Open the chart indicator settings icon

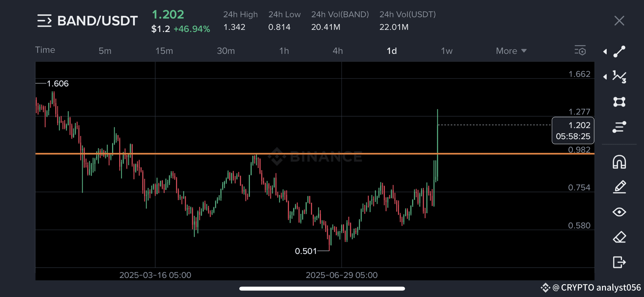point(580,51)
